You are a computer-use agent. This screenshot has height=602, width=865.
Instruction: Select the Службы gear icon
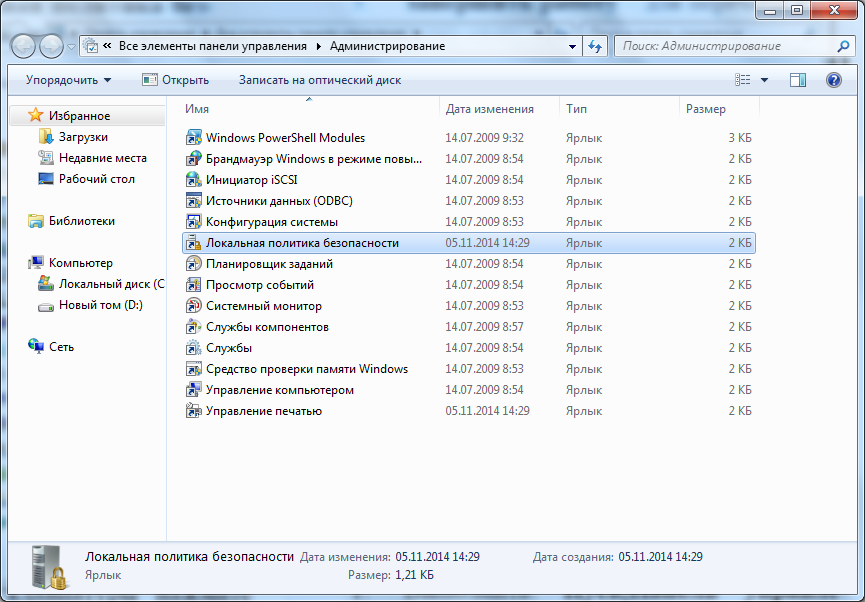pos(193,348)
